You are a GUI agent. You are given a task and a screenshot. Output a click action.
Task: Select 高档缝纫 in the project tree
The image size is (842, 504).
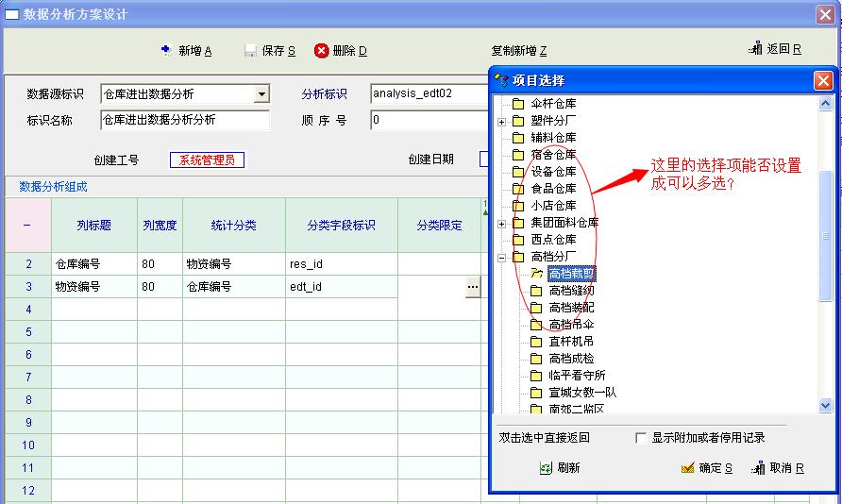coord(571,291)
